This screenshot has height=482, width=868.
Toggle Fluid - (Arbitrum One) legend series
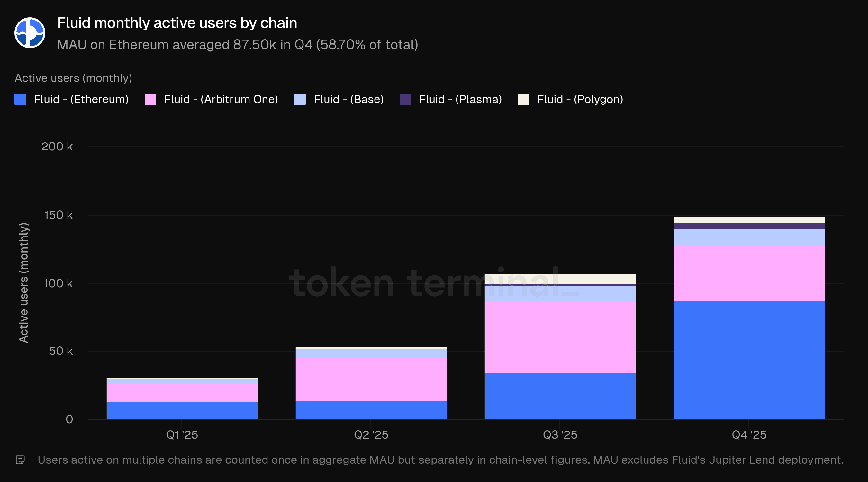coord(221,99)
